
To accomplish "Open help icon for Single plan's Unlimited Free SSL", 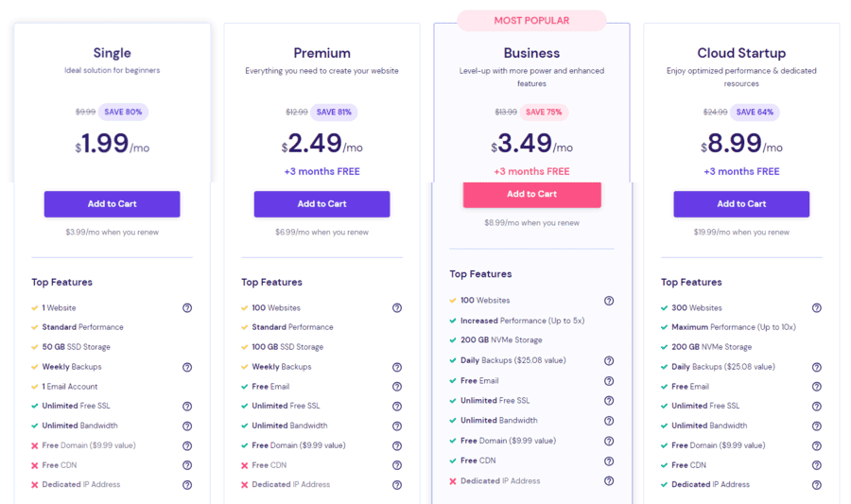I will [x=187, y=407].
